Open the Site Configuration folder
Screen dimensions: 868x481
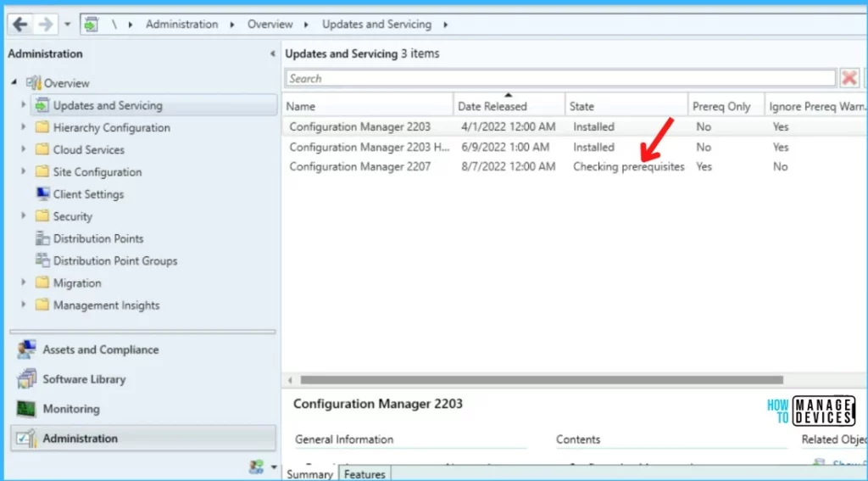[x=97, y=171]
